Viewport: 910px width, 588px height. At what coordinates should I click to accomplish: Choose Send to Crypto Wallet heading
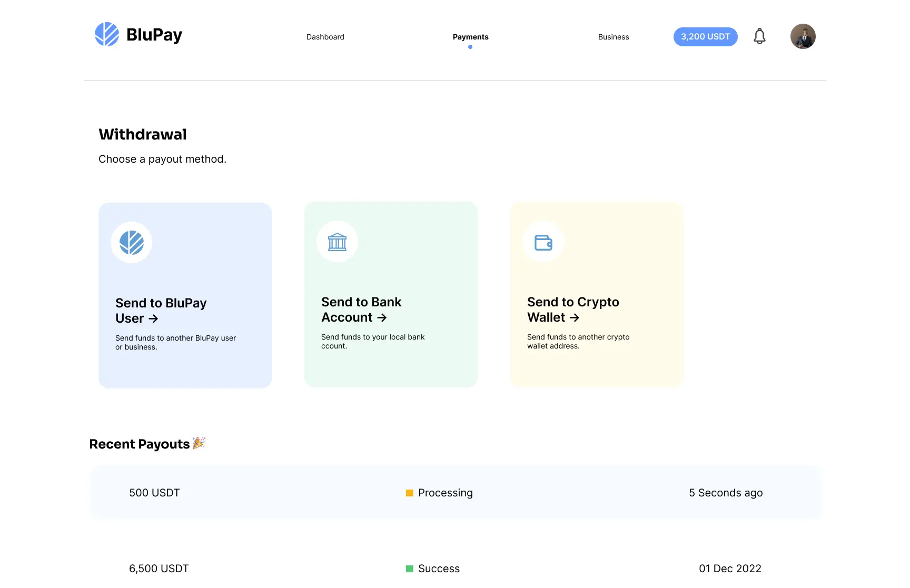[x=573, y=310]
